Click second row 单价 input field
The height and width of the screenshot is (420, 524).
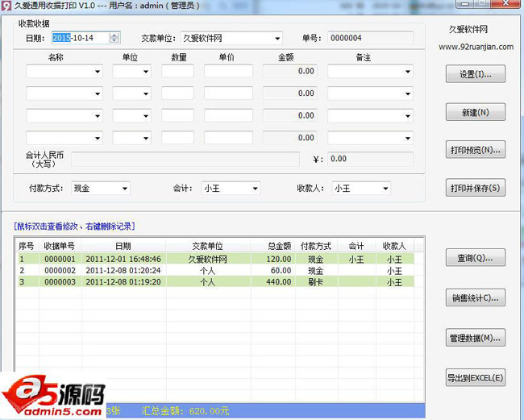click(229, 94)
